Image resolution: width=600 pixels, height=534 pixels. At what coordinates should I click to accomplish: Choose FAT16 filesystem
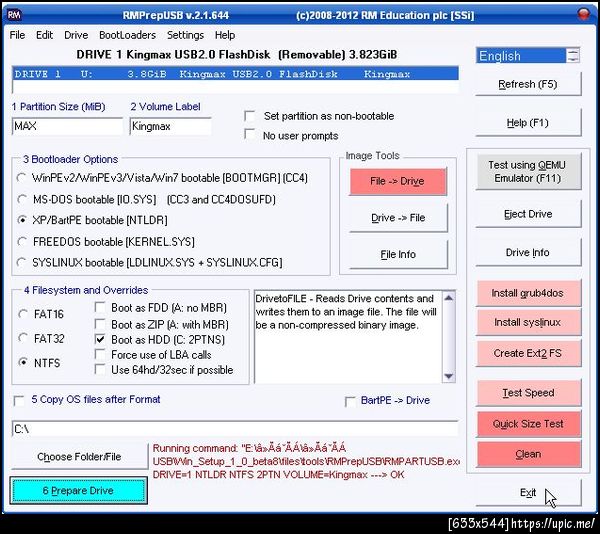coord(23,314)
